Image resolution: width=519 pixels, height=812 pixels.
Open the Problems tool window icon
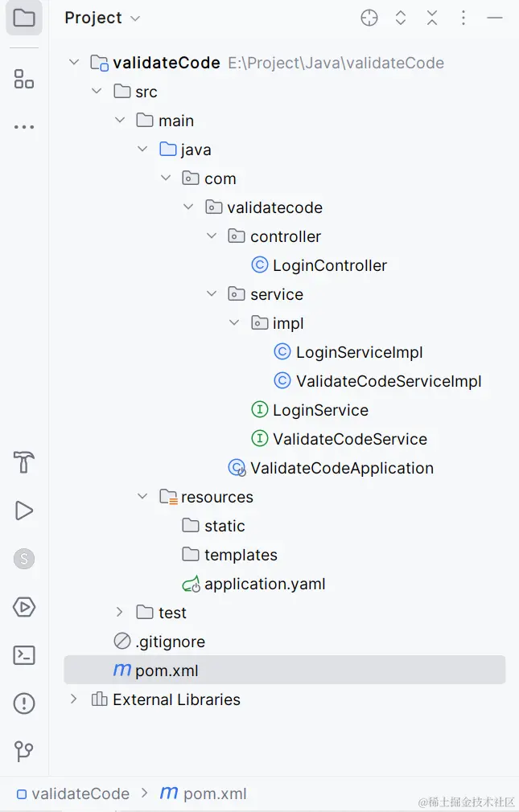pos(24,703)
